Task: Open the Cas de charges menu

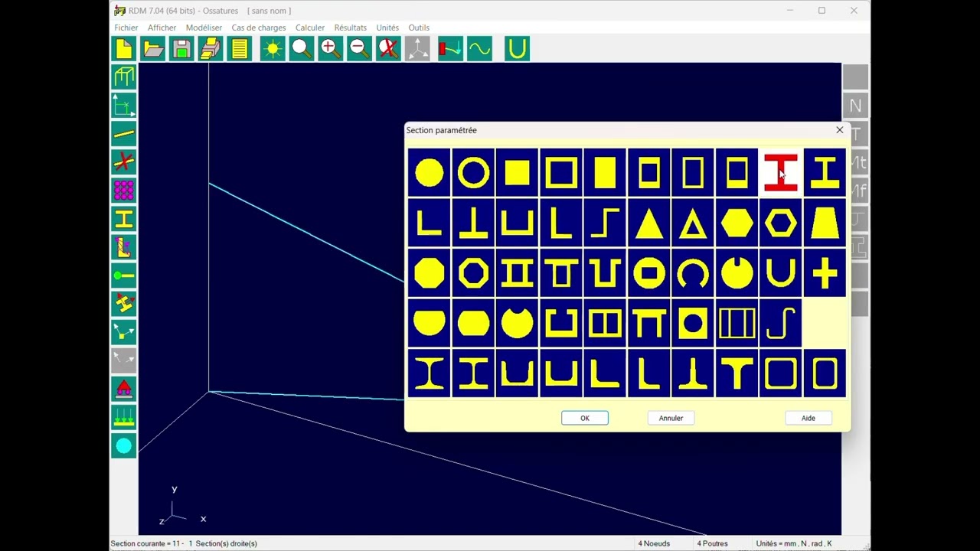Action: point(259,28)
